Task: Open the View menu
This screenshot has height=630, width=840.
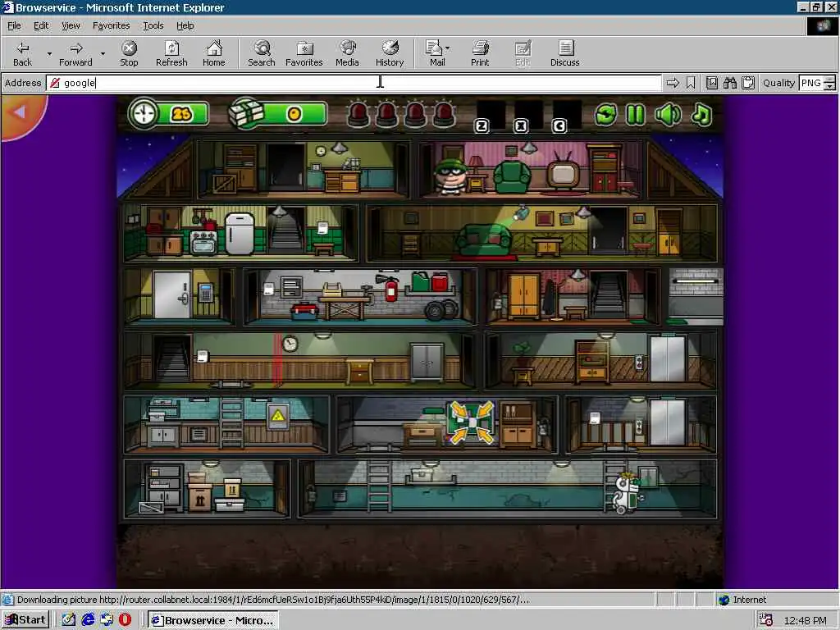Action: [71, 25]
